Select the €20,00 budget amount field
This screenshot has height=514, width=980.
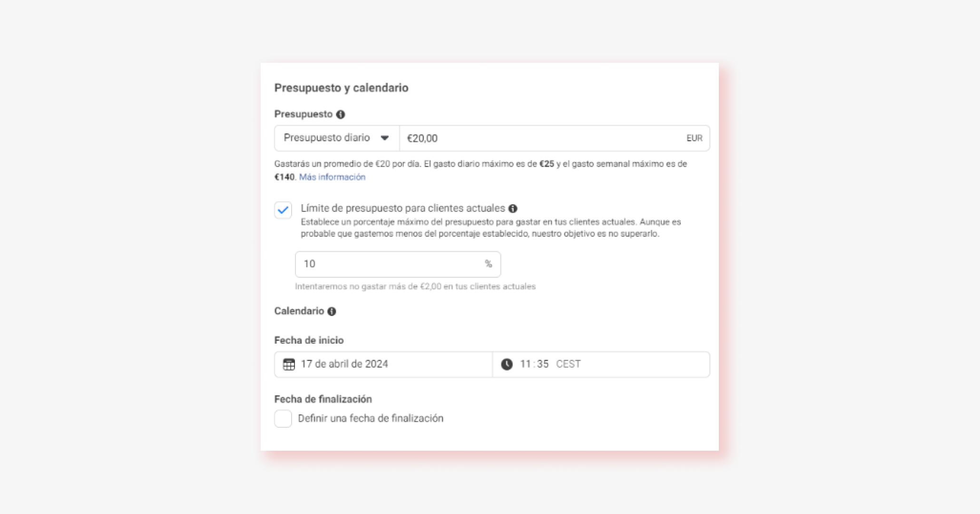pyautogui.click(x=523, y=138)
